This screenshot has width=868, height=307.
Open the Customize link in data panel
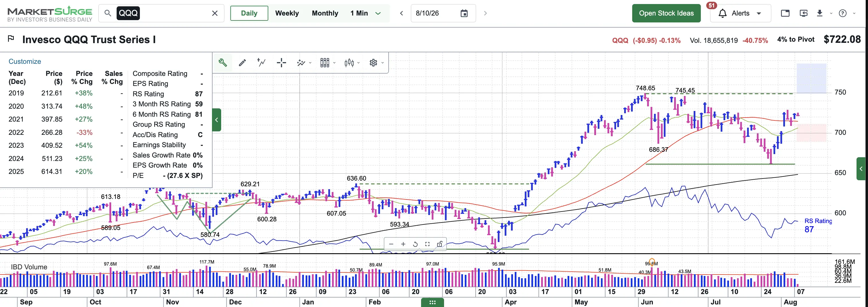25,62
